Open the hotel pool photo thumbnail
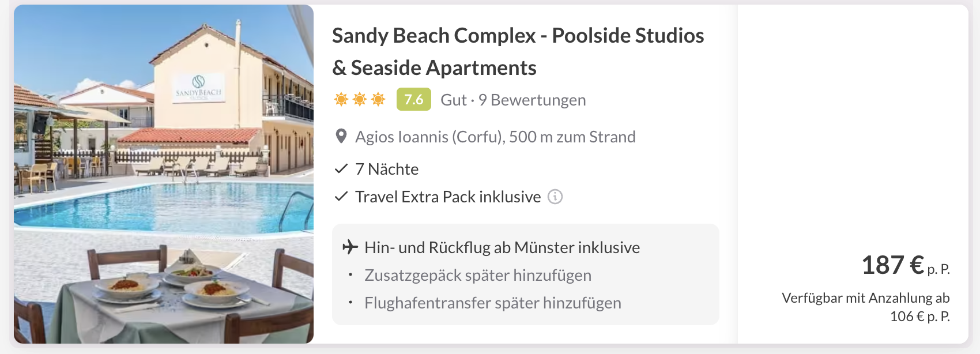Image resolution: width=980 pixels, height=354 pixels. pos(164,174)
